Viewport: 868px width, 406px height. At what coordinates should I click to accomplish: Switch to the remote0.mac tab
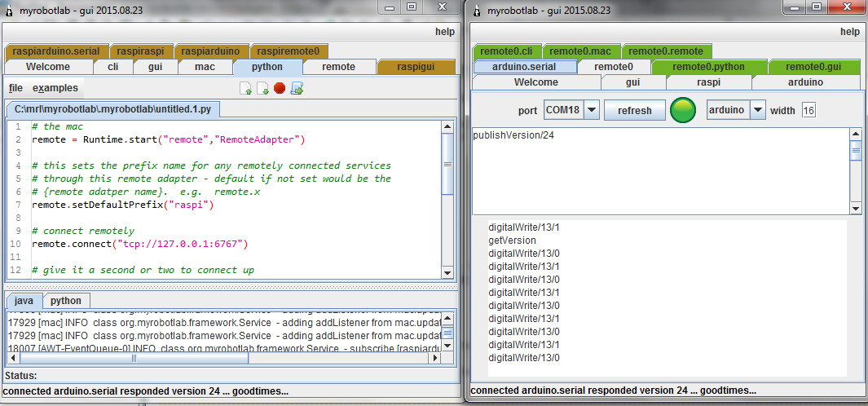(x=580, y=51)
